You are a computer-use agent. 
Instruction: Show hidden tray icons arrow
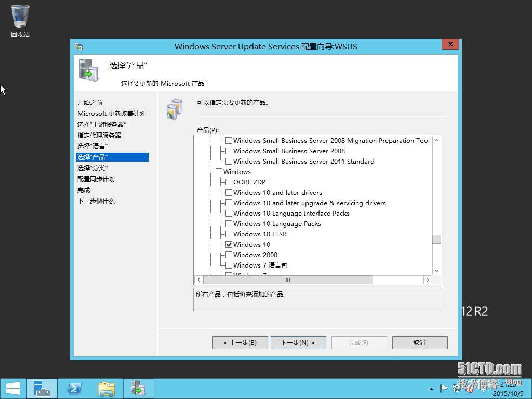click(431, 389)
